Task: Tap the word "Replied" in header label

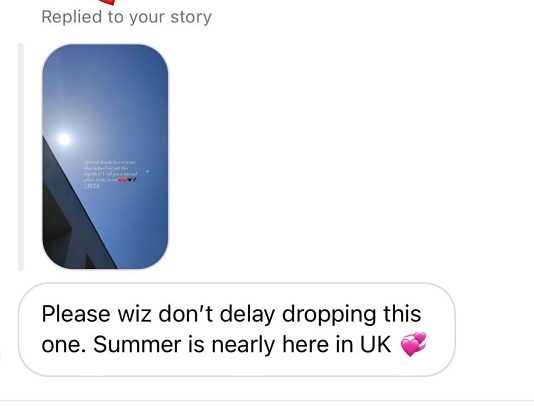Action: point(72,17)
